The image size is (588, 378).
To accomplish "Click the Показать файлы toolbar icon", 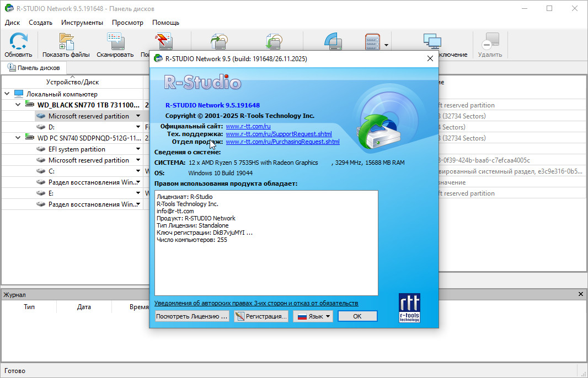I will coord(66,42).
